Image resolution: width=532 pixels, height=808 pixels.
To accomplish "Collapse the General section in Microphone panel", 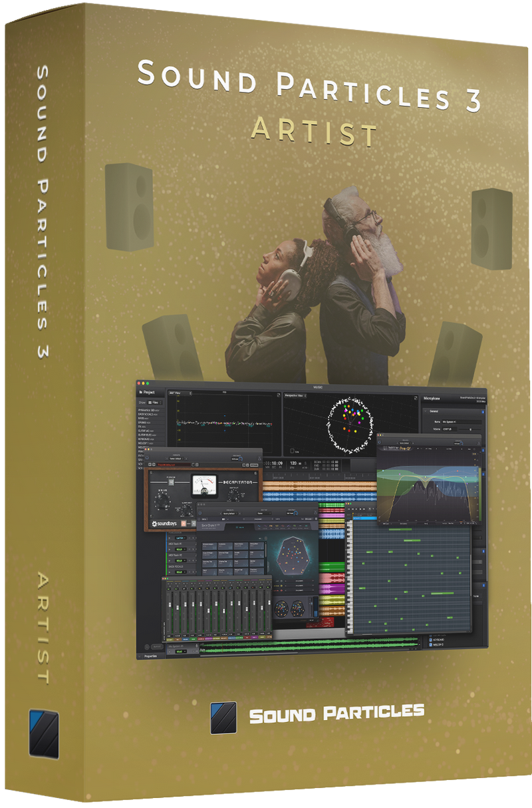I will [426, 411].
